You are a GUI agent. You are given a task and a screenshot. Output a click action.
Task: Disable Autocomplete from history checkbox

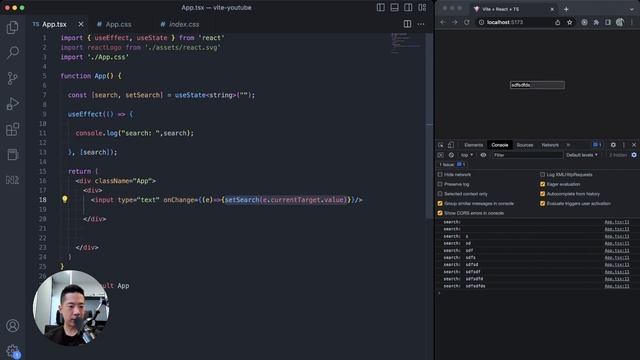click(542, 194)
